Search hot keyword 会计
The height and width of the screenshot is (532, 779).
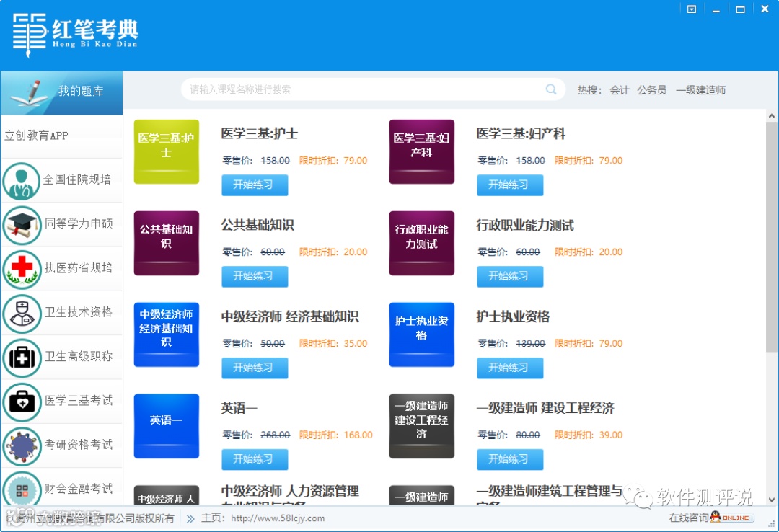point(619,90)
